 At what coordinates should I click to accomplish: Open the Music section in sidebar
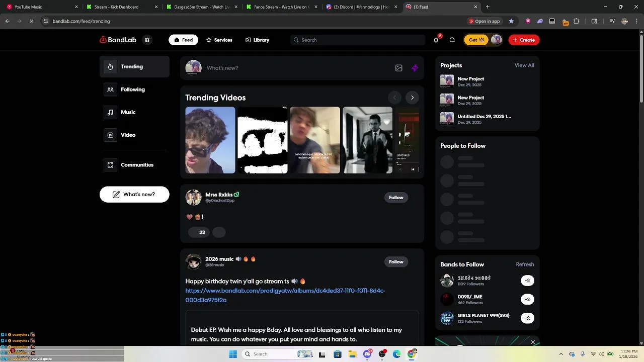134,112
